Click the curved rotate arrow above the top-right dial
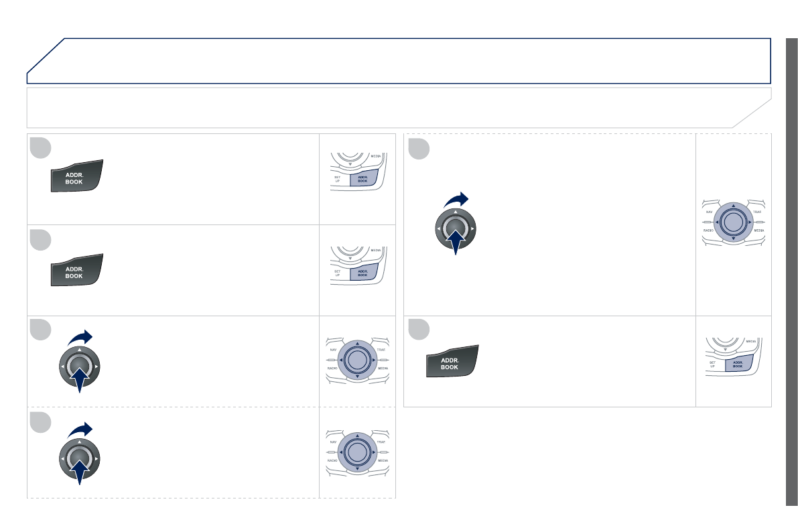The width and height of the screenshot is (798, 532). click(458, 200)
